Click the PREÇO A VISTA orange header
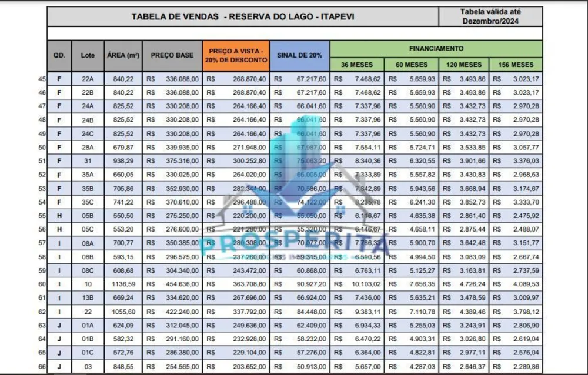 pyautogui.click(x=236, y=55)
